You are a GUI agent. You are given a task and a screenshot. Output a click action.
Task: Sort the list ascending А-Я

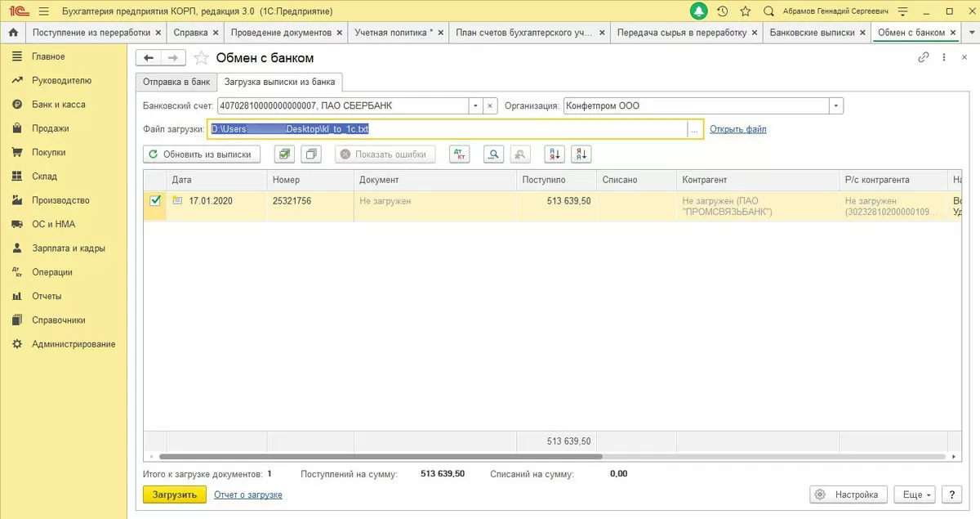[x=555, y=154]
